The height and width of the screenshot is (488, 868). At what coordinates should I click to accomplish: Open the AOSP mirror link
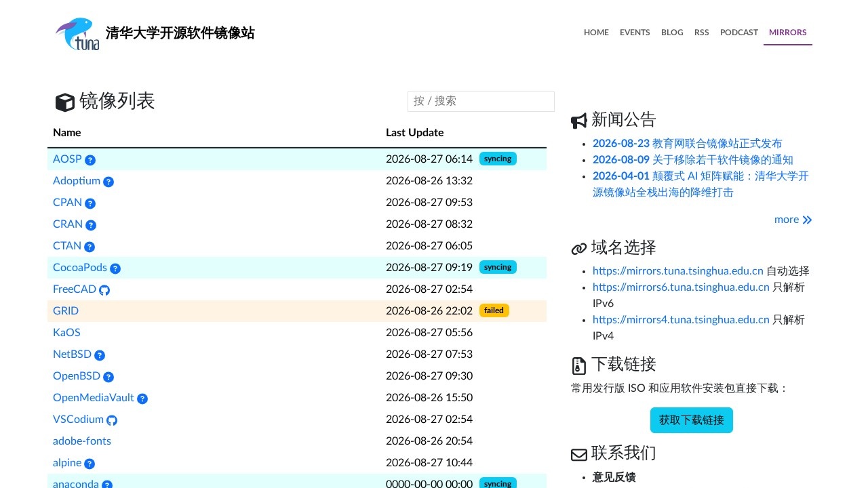[67, 159]
